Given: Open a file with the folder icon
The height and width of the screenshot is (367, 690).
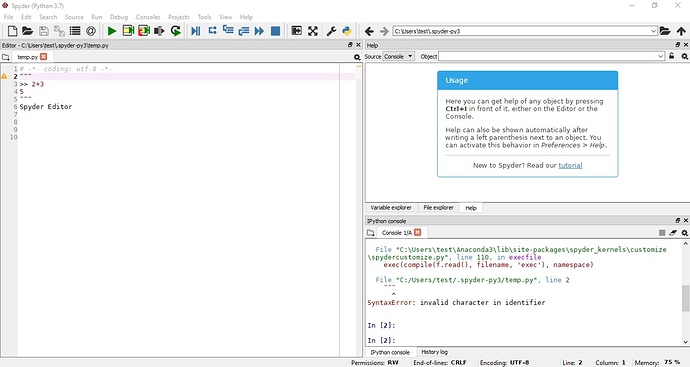Looking at the screenshot, I should (x=28, y=31).
